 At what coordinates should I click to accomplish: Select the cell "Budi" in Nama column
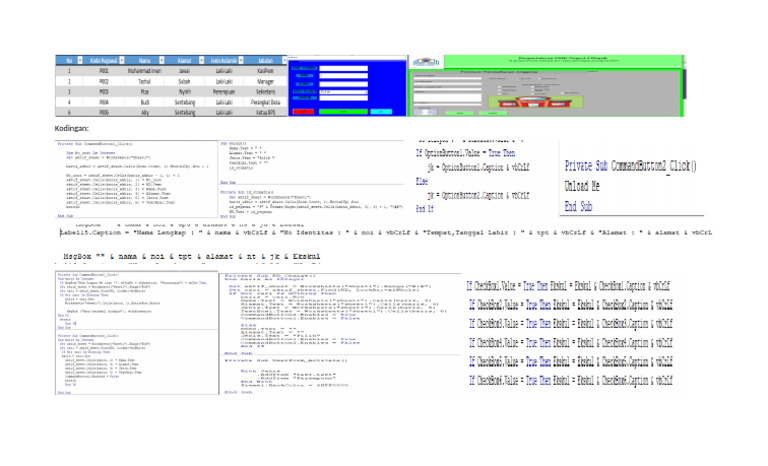[x=144, y=102]
